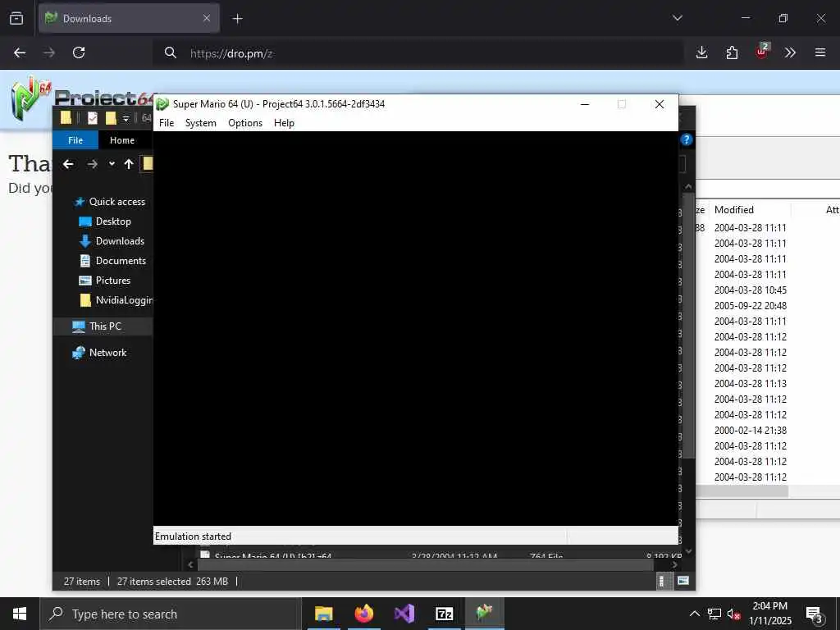Open Firefox from the taskbar
Screen dimensions: 840x630
coord(363,614)
